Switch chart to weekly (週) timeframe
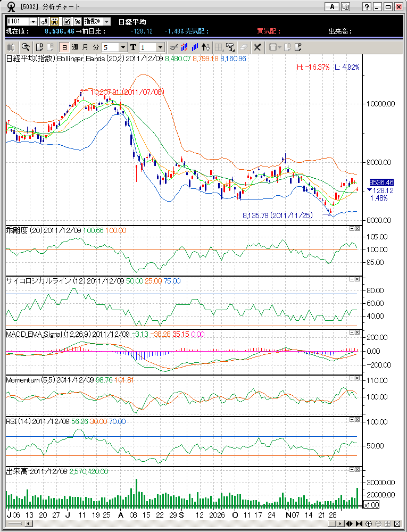The image size is (407, 532). pyautogui.click(x=74, y=47)
